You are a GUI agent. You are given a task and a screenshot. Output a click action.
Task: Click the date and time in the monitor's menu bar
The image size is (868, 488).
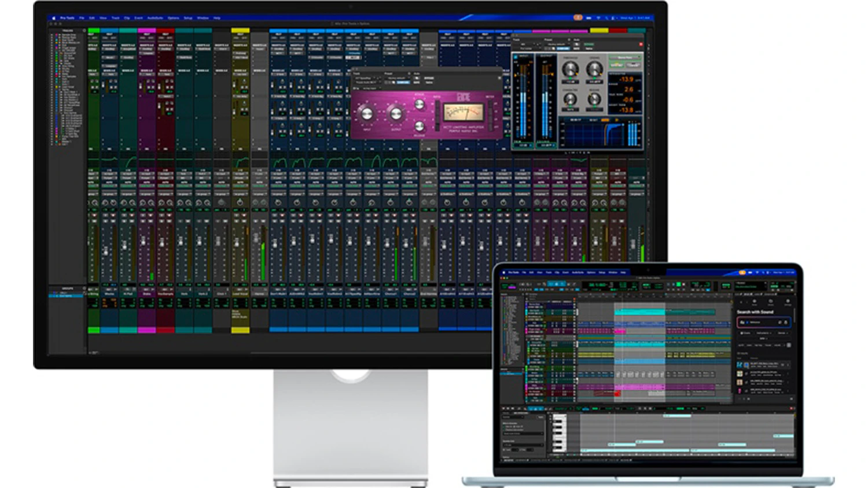pos(634,18)
